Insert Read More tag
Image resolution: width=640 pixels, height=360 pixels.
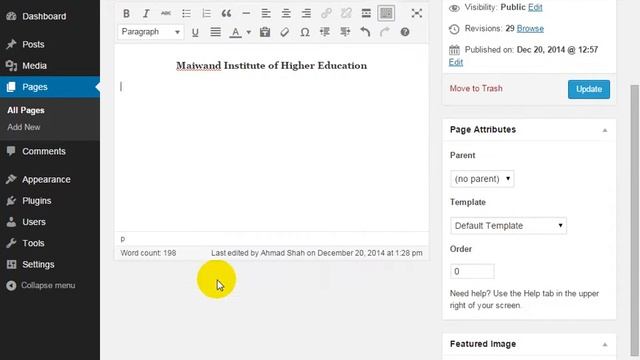[x=366, y=13]
